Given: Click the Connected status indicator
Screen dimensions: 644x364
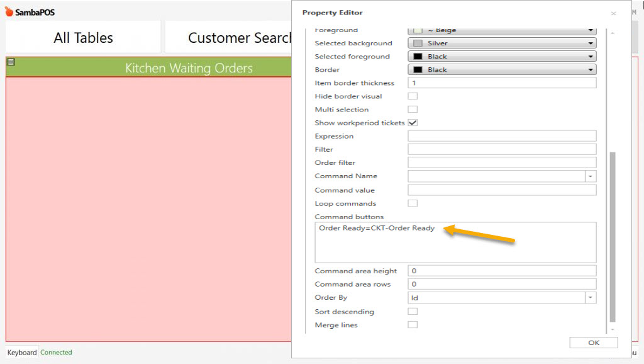Looking at the screenshot, I should 55,352.
